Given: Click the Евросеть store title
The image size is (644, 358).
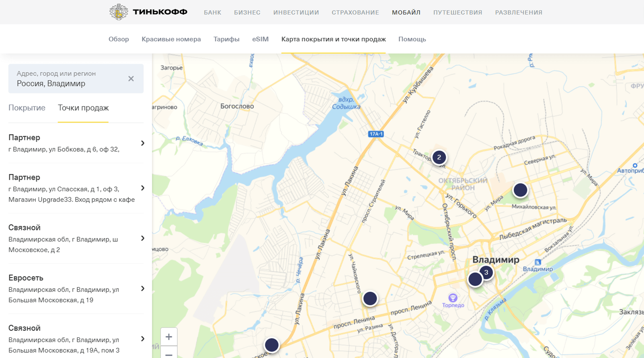Looking at the screenshot, I should click(26, 278).
